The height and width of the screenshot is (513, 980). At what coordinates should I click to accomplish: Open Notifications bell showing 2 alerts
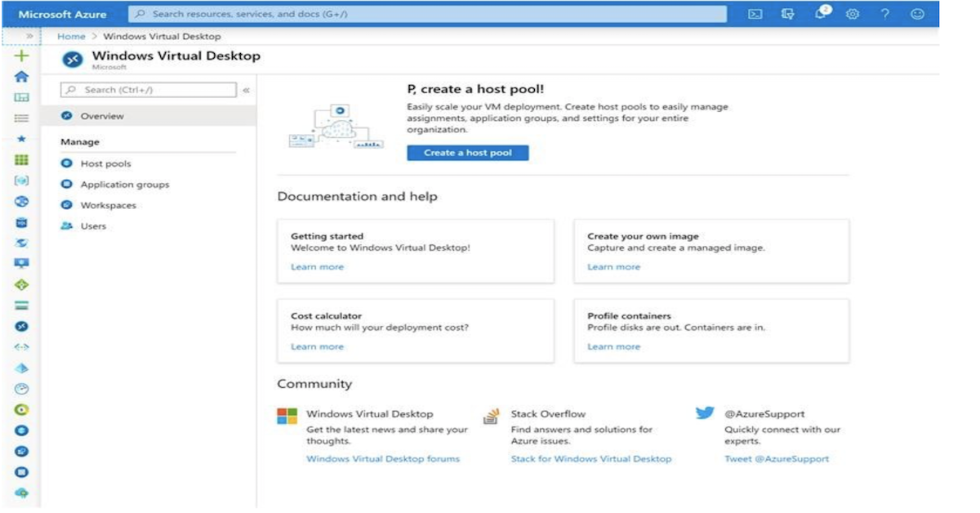pos(822,13)
